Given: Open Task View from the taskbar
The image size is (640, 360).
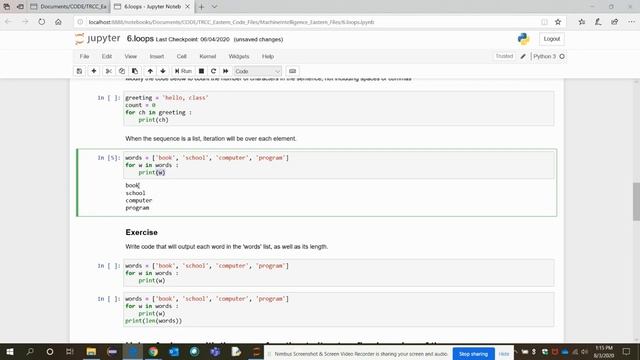Looking at the screenshot, I should coord(70,351).
